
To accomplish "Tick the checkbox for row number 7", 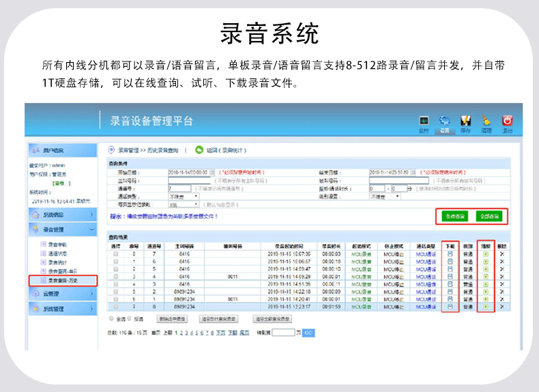I will click(x=116, y=307).
